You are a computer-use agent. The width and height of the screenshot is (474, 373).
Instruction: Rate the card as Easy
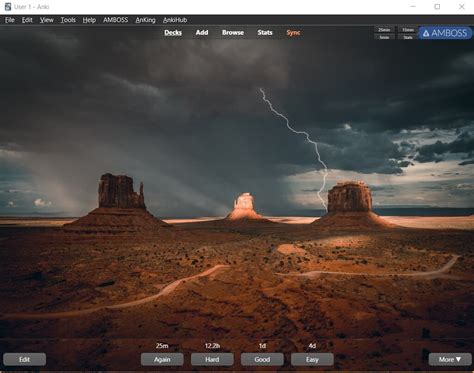[312, 359]
